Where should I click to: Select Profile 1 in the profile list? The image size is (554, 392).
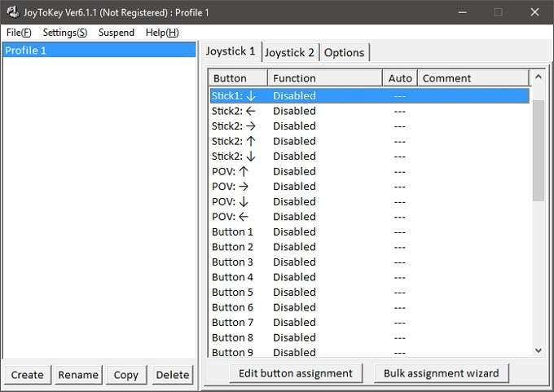coord(99,51)
